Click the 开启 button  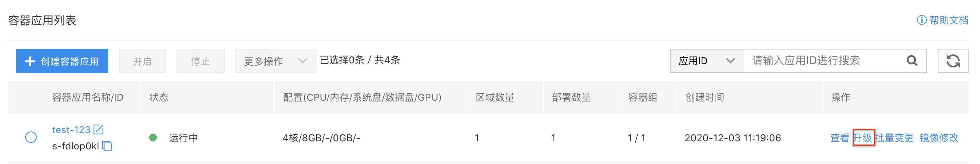142,61
